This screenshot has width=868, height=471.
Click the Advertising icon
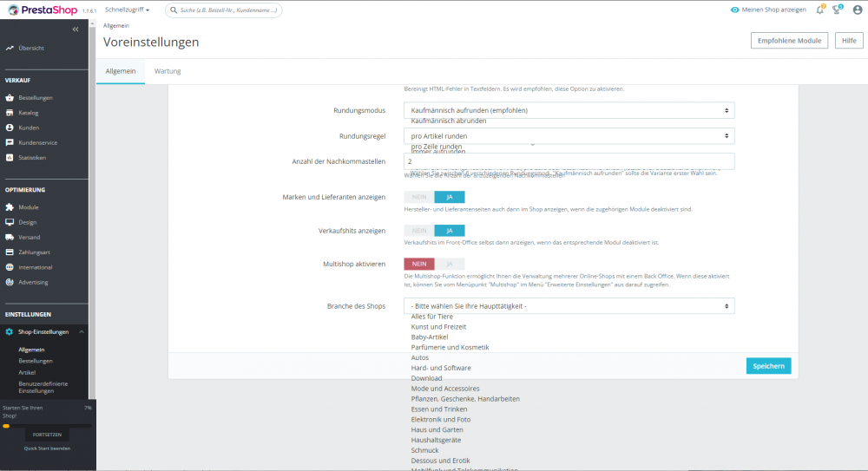[x=10, y=282]
